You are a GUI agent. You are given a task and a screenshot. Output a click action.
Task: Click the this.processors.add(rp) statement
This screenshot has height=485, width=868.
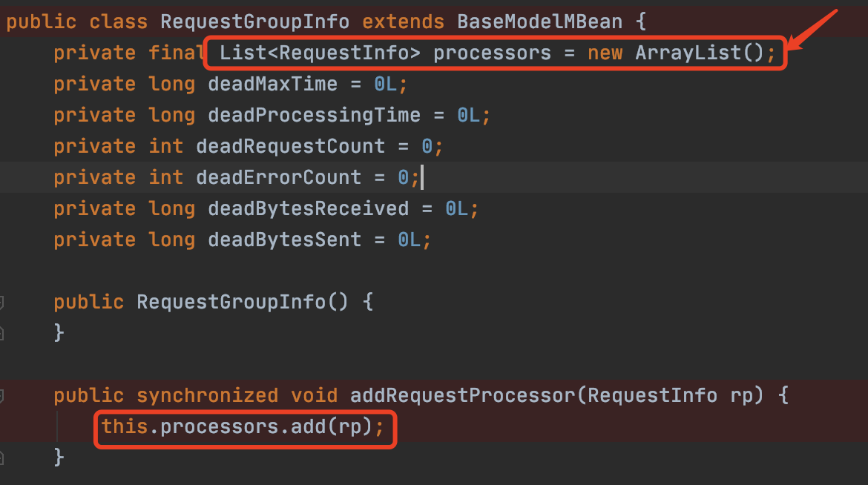[x=243, y=426]
